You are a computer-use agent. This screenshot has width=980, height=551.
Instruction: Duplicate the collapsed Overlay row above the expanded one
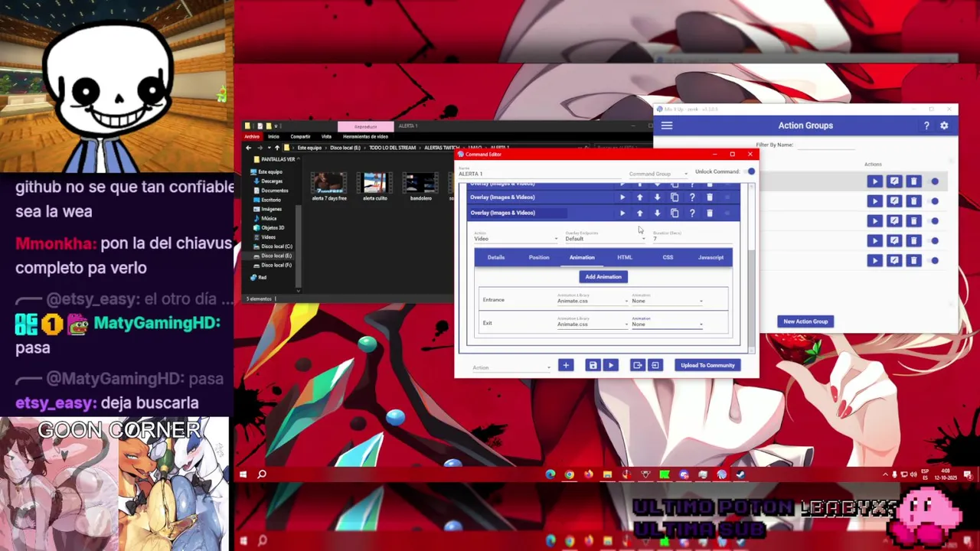675,197
